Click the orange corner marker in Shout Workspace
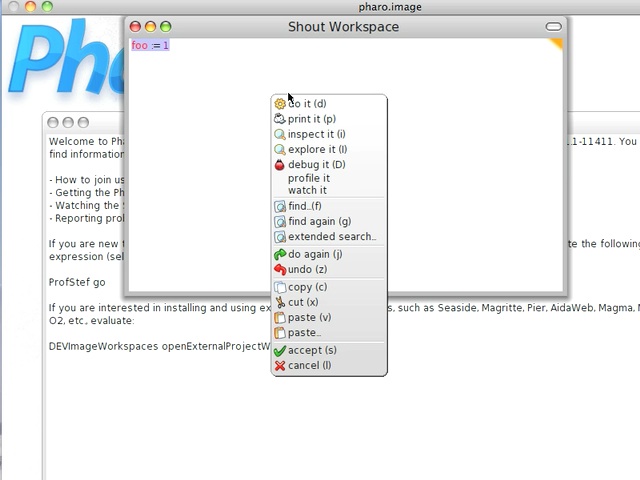640x480 pixels. [x=557, y=43]
